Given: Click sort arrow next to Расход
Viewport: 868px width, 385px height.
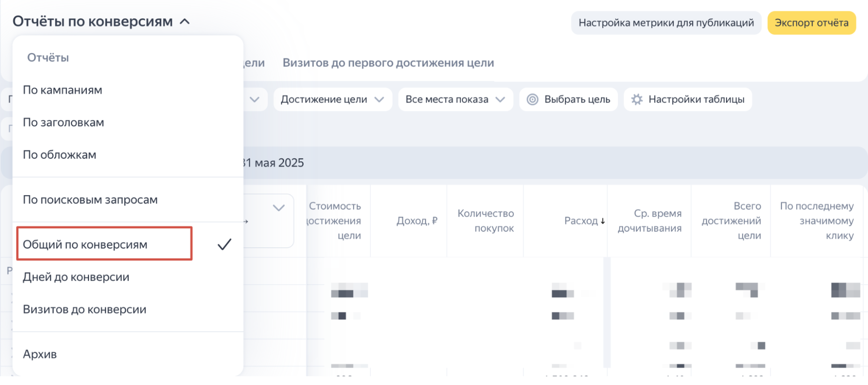Looking at the screenshot, I should coord(603,221).
